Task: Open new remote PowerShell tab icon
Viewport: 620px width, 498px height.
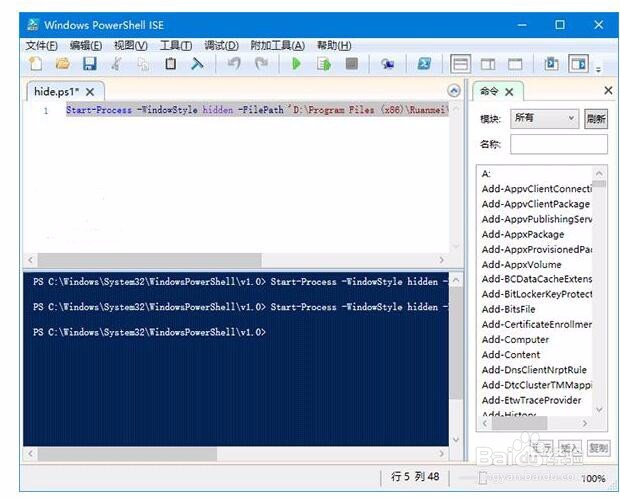Action: pos(387,64)
